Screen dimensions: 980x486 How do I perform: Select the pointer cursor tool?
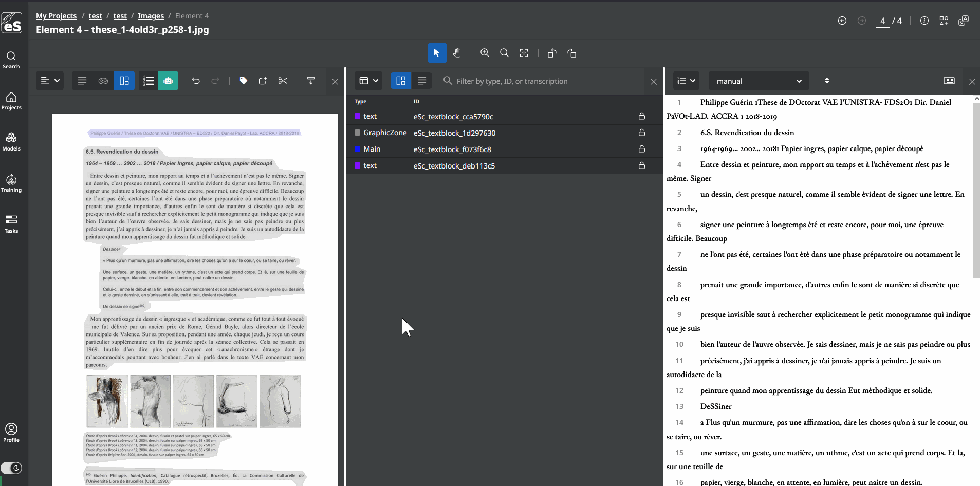(x=437, y=53)
